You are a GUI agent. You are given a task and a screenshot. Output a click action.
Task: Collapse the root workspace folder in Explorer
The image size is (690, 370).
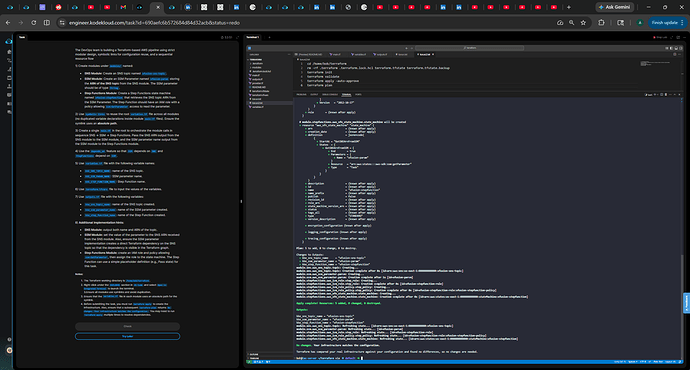pos(255,59)
